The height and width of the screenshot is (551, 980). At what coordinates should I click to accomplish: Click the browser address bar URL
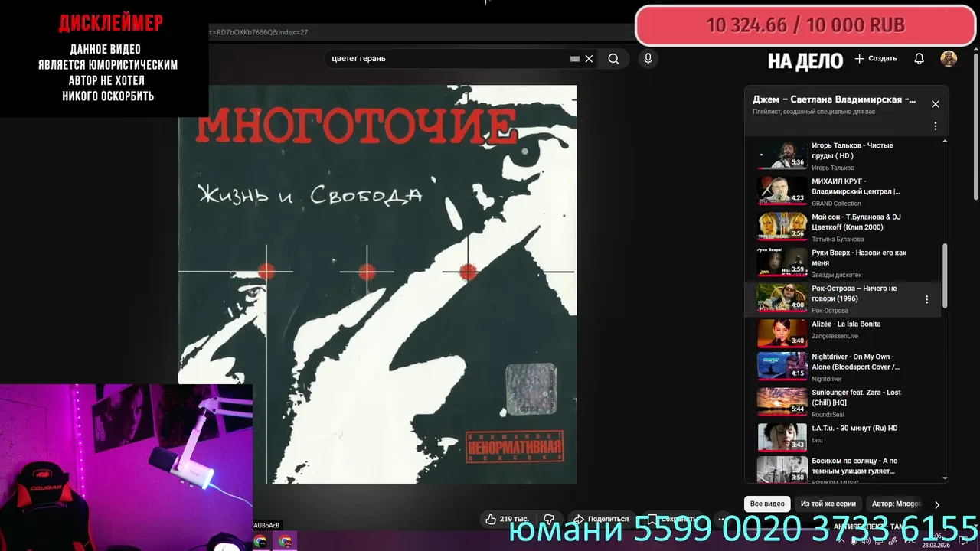[260, 32]
